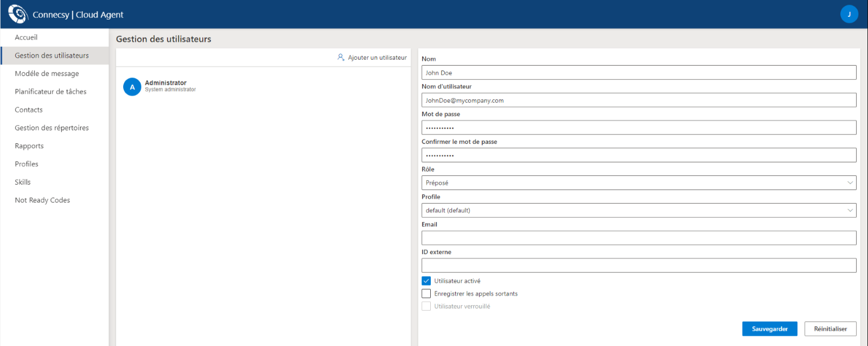Click the System administrator subtitle text
Image resolution: width=868 pixels, height=346 pixels.
tap(170, 90)
